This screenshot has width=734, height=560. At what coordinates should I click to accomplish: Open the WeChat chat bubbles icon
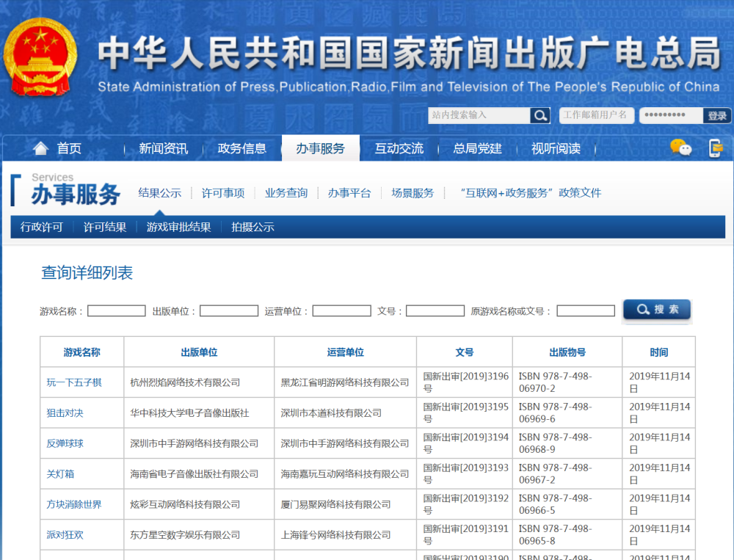680,148
